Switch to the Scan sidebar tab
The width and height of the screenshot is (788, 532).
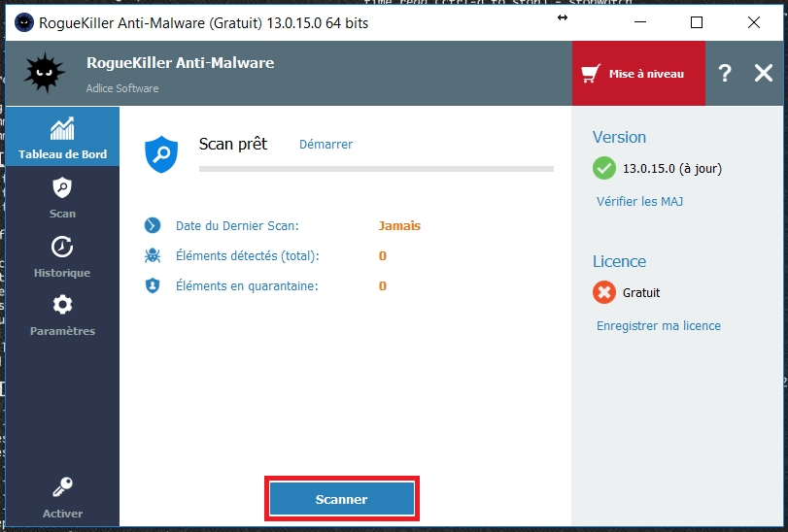[x=62, y=197]
